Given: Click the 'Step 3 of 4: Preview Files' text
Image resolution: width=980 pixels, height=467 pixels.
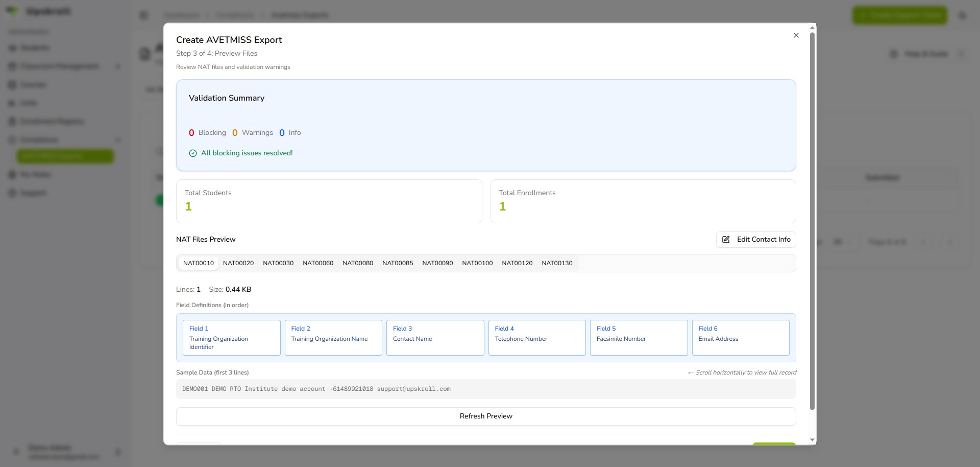Looking at the screenshot, I should click(x=216, y=53).
